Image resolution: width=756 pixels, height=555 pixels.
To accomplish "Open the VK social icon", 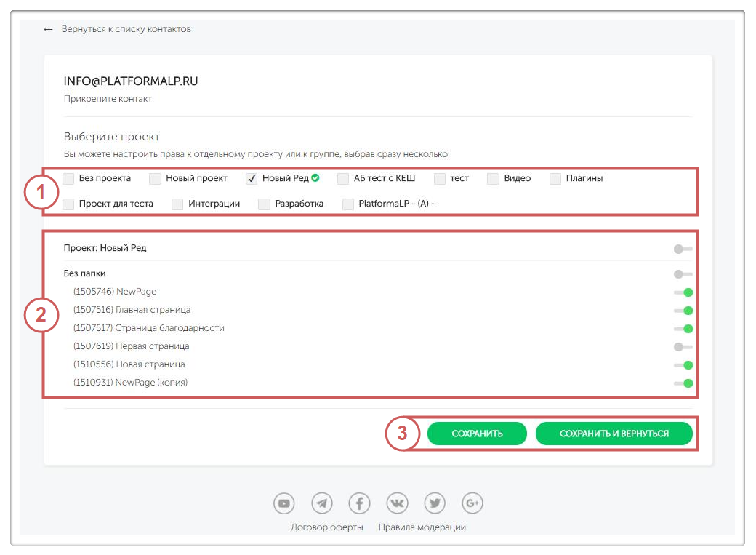I will pos(397,503).
